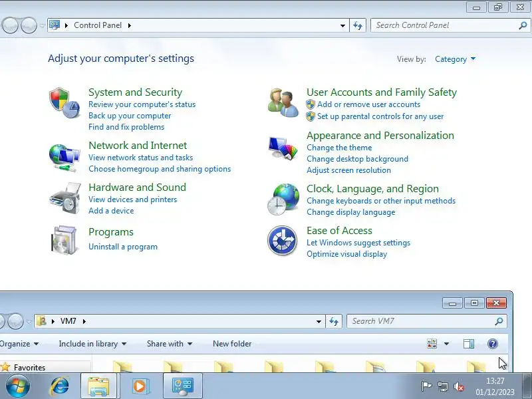Expand arrow after Control Panel breadcrumb
This screenshot has width=532, height=399.
click(x=129, y=25)
